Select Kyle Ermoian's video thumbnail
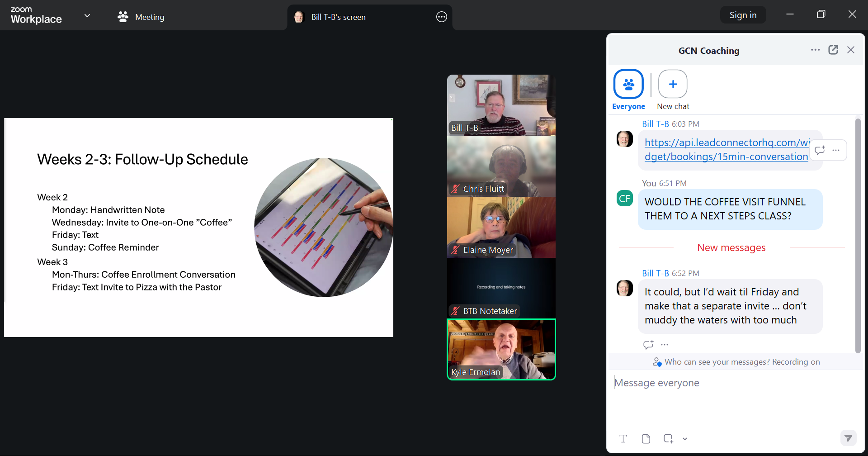The image size is (868, 456). (501, 349)
